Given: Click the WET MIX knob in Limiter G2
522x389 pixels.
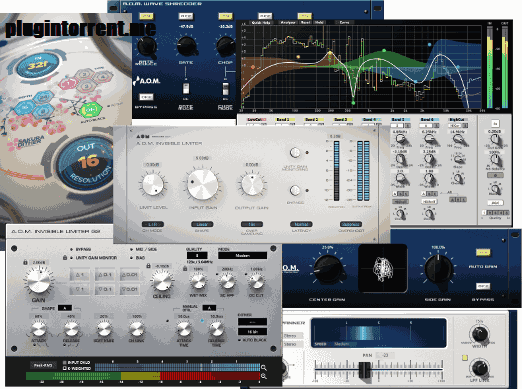Looking at the screenshot, I should [x=198, y=282].
